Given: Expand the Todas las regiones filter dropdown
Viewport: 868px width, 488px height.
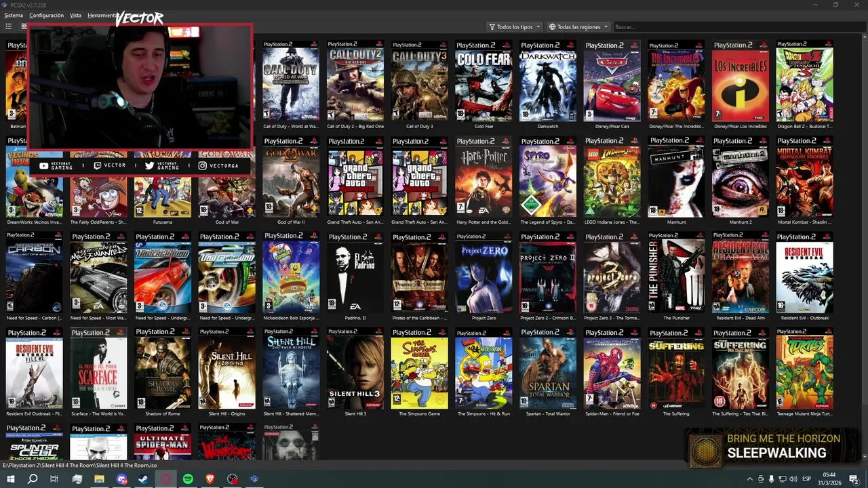Looking at the screenshot, I should coord(578,27).
